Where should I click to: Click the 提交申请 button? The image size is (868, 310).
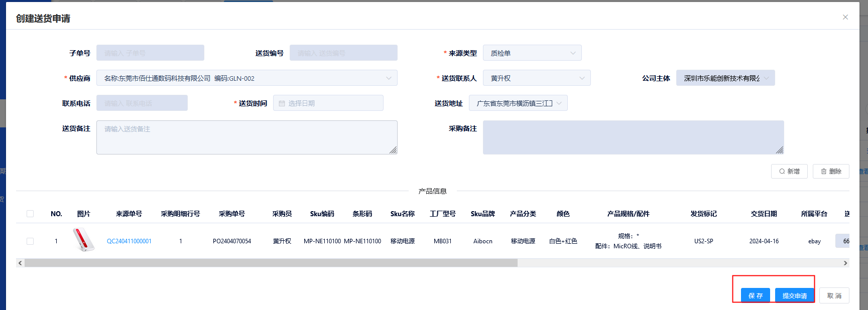tap(794, 295)
